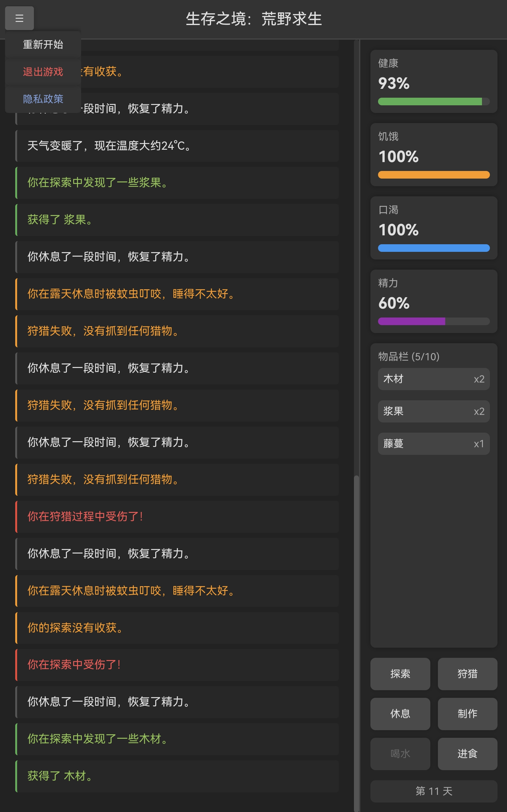
Task: Select the 木材 inventory item
Action: 433,379
